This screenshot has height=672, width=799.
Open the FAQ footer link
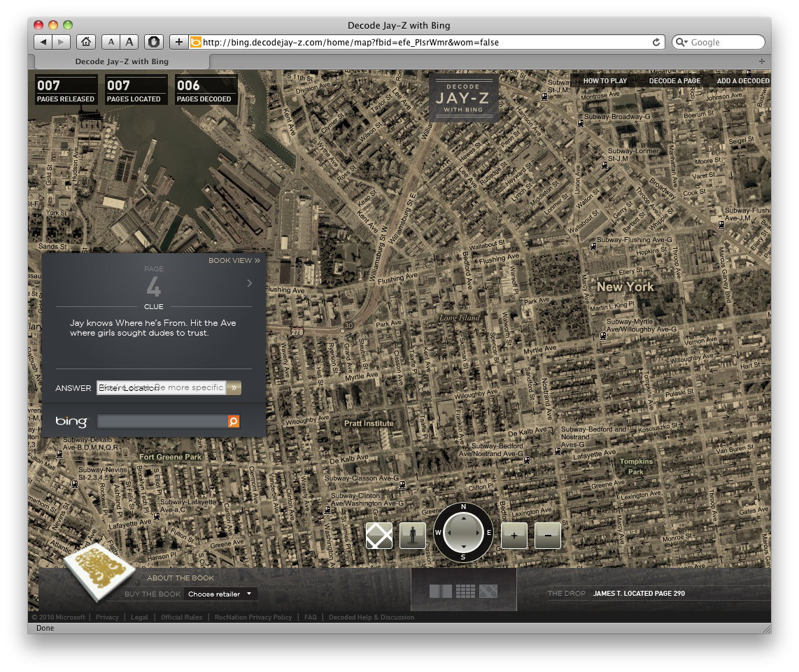[311, 617]
